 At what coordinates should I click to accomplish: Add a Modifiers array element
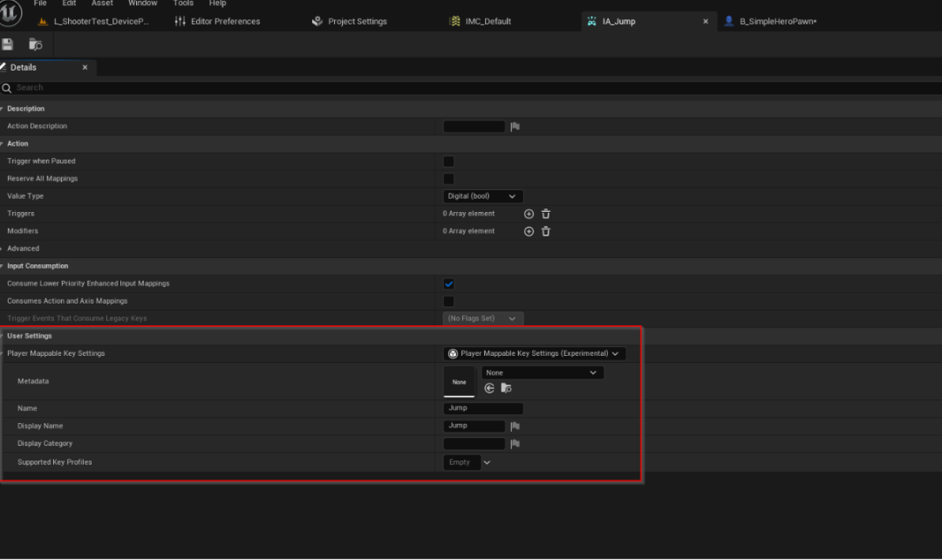529,231
